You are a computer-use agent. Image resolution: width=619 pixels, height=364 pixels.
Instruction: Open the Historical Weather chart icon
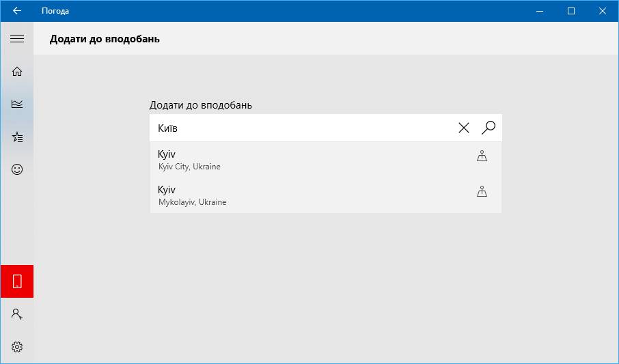pos(17,104)
